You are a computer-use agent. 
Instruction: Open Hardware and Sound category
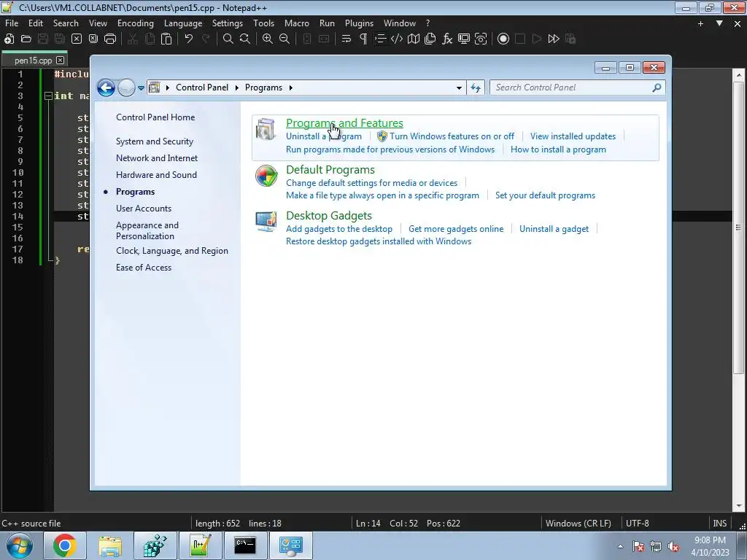coord(156,175)
